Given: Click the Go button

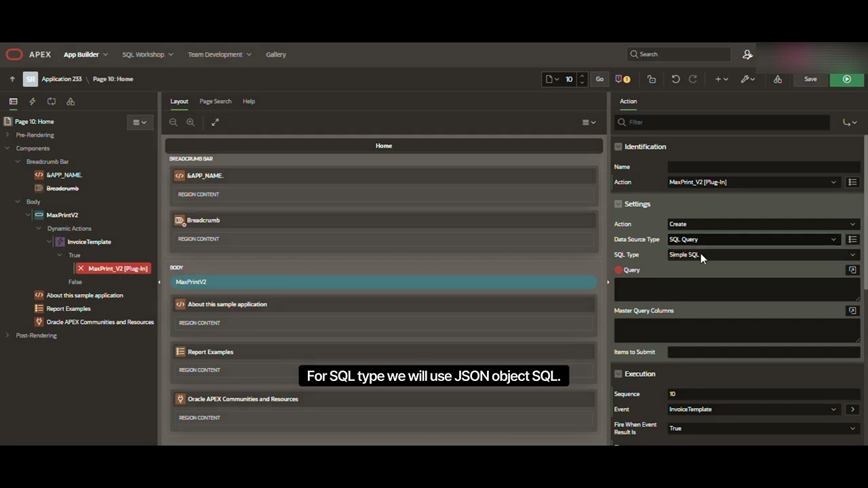Looking at the screenshot, I should [x=599, y=79].
